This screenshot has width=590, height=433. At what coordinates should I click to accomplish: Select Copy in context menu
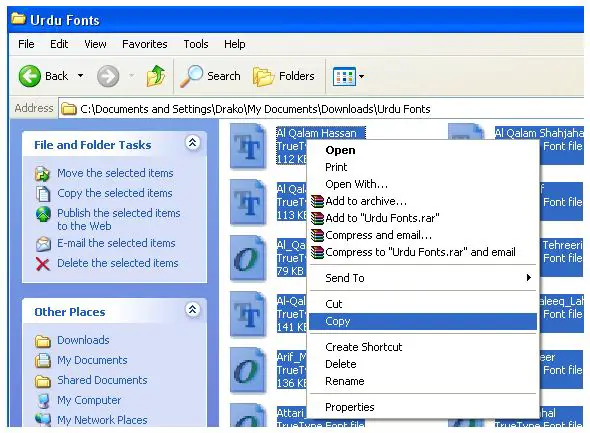(423, 321)
